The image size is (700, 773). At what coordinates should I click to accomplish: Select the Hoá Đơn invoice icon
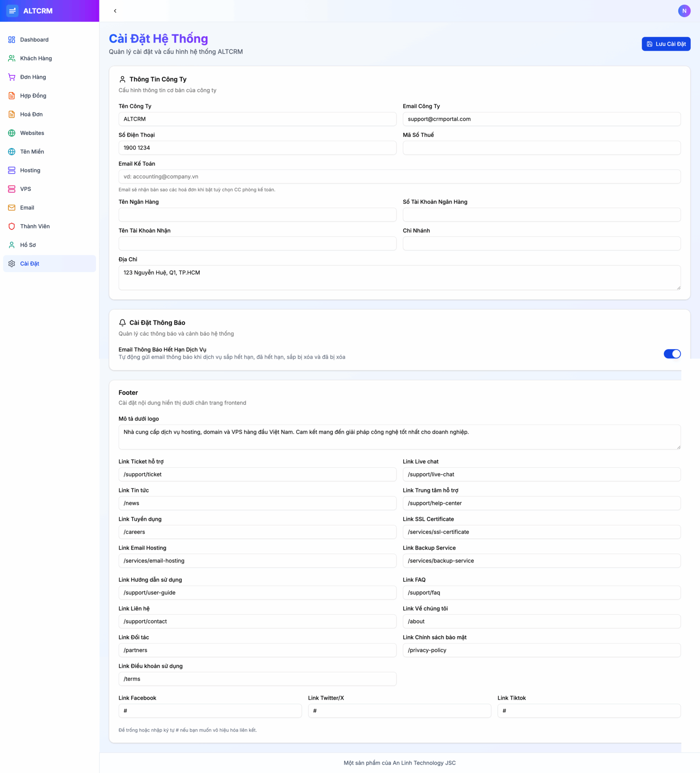pos(11,114)
